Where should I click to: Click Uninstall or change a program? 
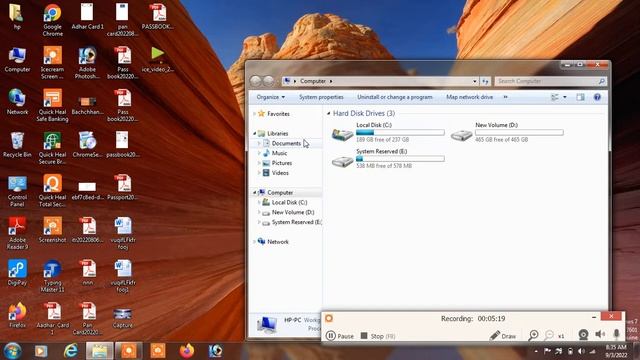tap(395, 97)
